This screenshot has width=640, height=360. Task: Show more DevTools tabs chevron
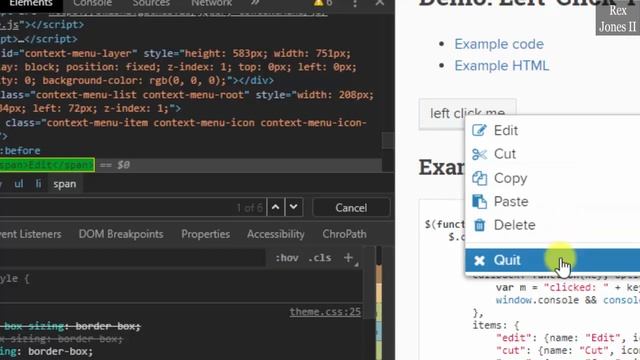coord(255,3)
